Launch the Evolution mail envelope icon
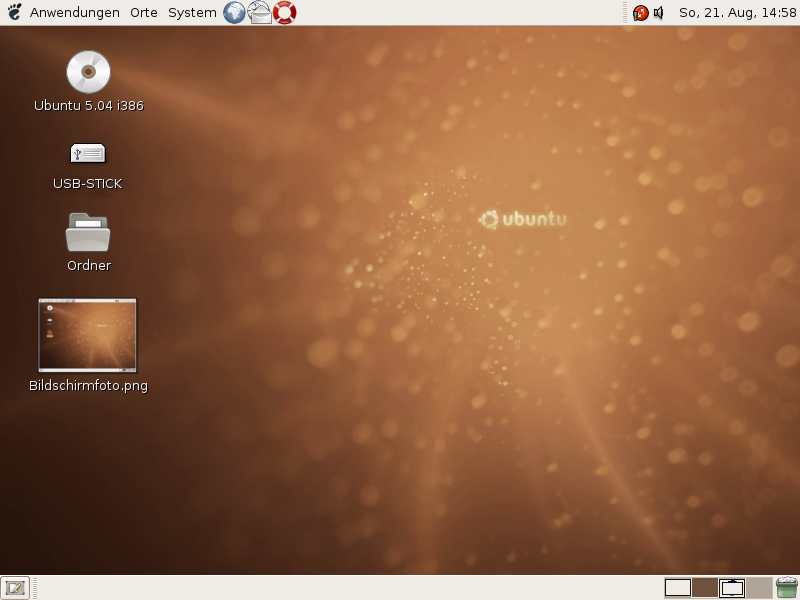 tap(259, 12)
